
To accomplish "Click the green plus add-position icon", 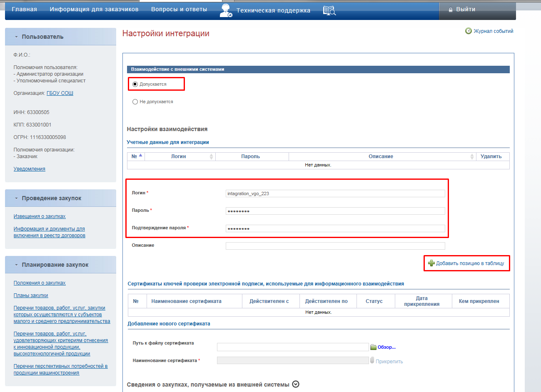I will click(431, 263).
